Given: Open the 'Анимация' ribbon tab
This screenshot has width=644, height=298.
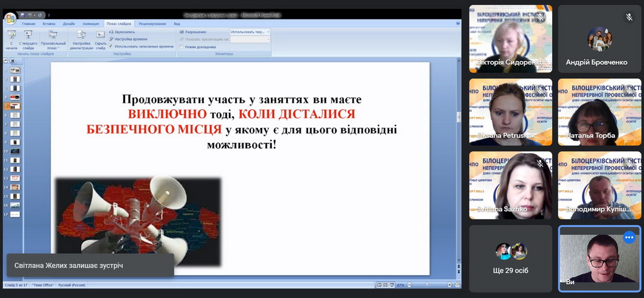Looking at the screenshot, I should click(x=91, y=24).
